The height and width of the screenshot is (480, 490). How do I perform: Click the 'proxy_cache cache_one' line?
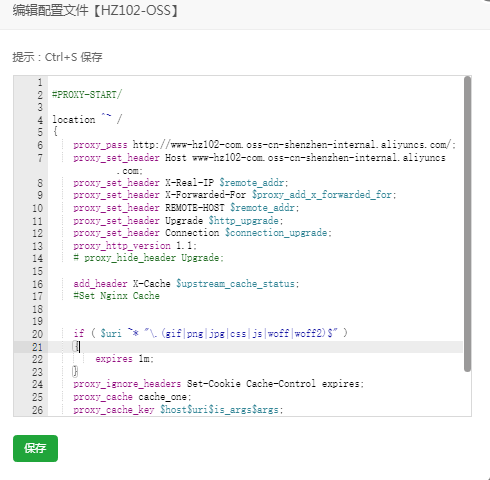click(132, 397)
